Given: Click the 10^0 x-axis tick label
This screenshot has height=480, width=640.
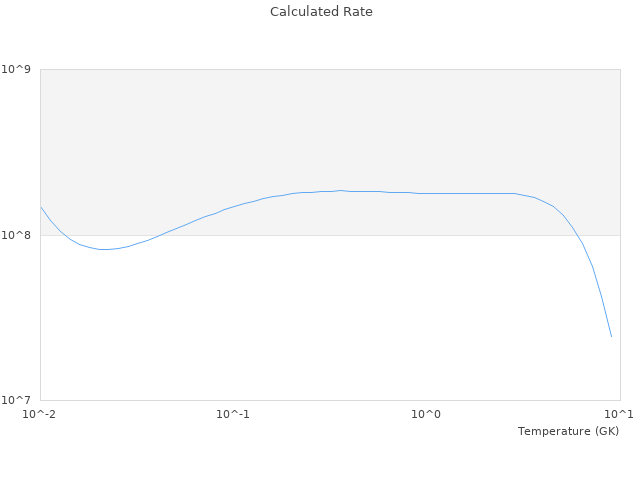Looking at the screenshot, I should (427, 414).
